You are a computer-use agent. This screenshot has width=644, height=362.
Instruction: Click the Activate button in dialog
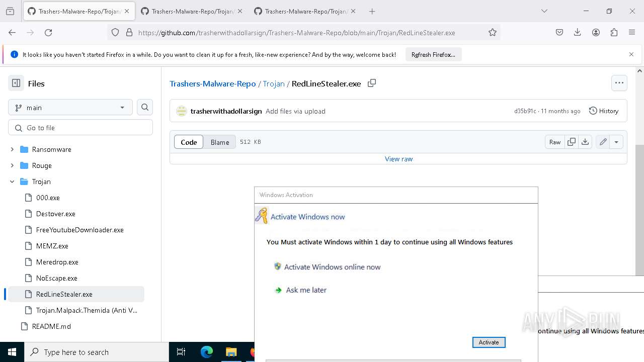point(489,342)
